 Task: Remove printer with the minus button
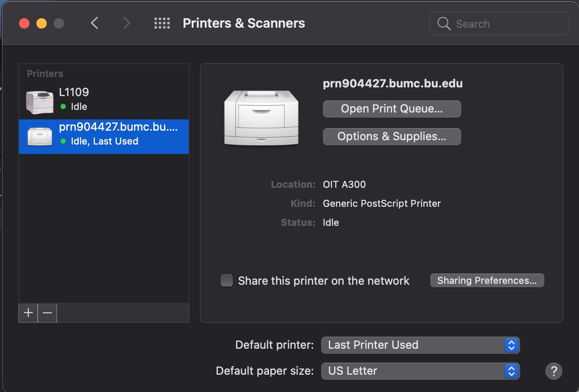[x=47, y=313]
